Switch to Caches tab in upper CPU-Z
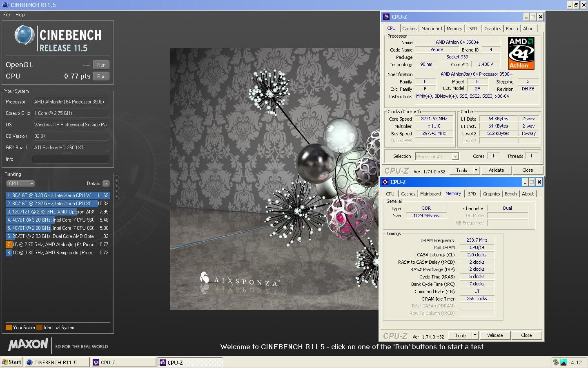Image resolution: width=588 pixels, height=368 pixels. click(x=410, y=29)
